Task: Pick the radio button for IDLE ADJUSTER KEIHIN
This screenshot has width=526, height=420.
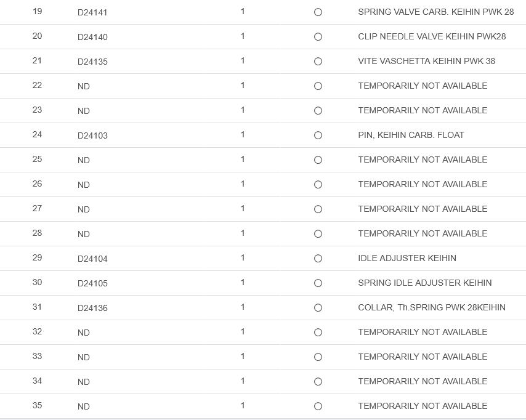Action: (318, 259)
